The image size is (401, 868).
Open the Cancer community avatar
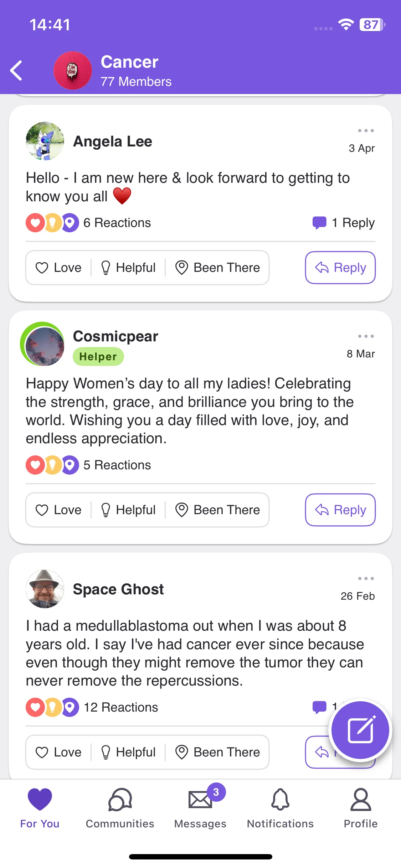73,71
